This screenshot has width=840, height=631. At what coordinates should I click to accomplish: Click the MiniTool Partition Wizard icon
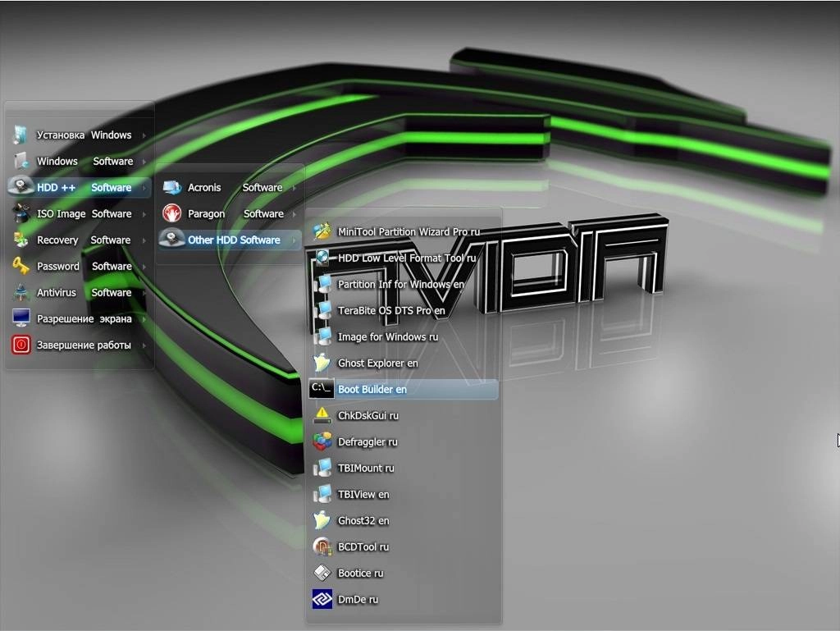(x=322, y=231)
